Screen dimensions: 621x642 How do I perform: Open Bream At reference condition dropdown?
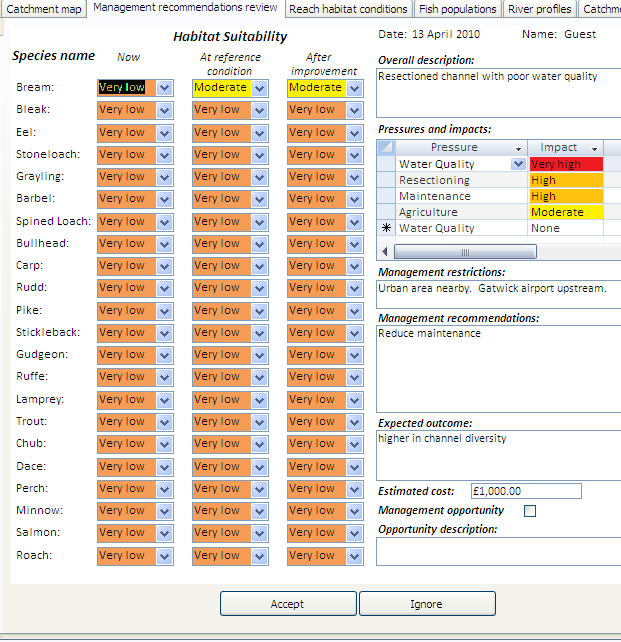[x=260, y=88]
